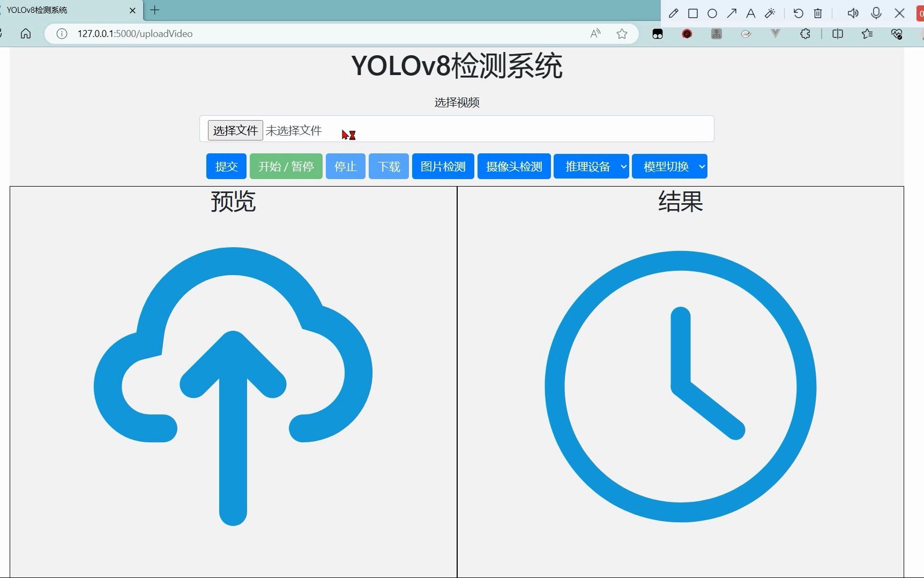Viewport: 924px width, 578px height.
Task: Click the 选择文件 file chooser button
Action: click(235, 130)
